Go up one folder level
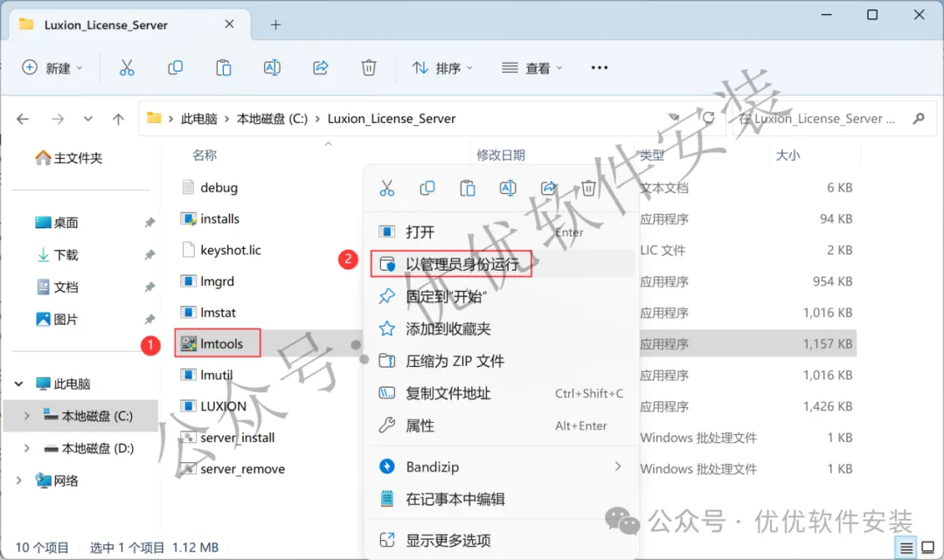 (119, 119)
